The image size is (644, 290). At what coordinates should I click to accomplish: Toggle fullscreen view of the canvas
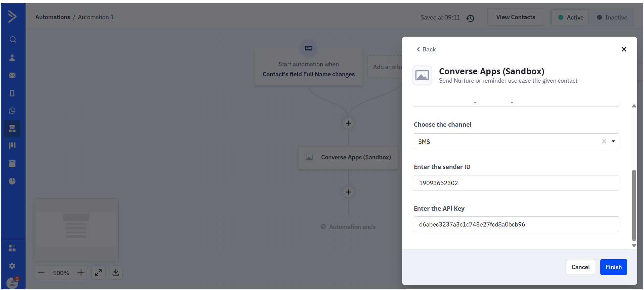click(x=98, y=273)
